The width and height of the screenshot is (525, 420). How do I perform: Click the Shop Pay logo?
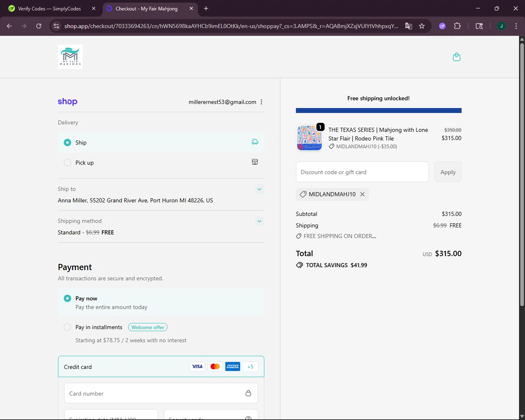pos(68,101)
